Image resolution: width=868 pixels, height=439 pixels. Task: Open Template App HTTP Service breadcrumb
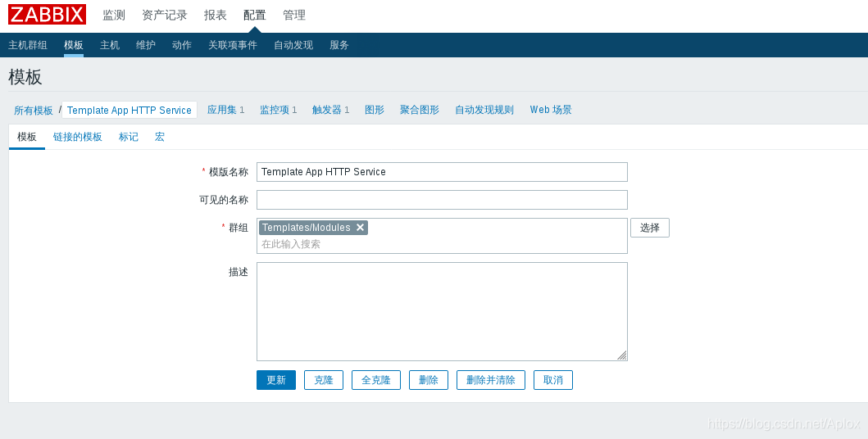pos(130,110)
